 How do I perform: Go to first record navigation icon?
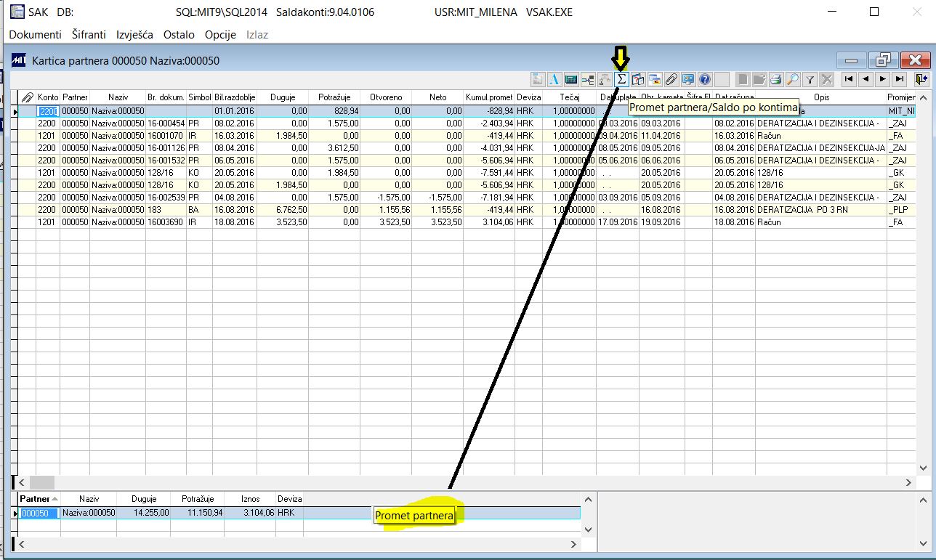(x=849, y=79)
